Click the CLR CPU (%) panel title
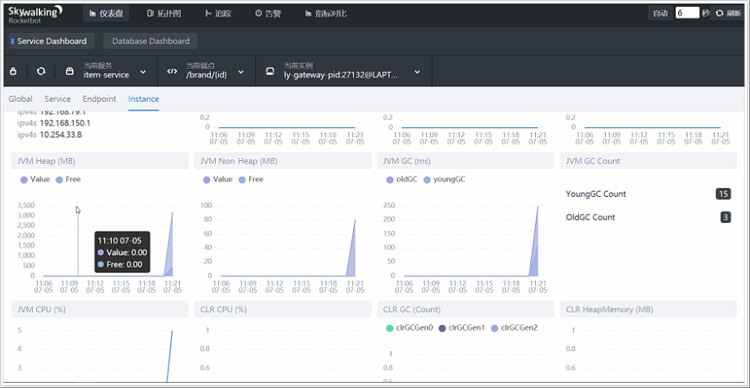This screenshot has height=388, width=750. tap(223, 310)
